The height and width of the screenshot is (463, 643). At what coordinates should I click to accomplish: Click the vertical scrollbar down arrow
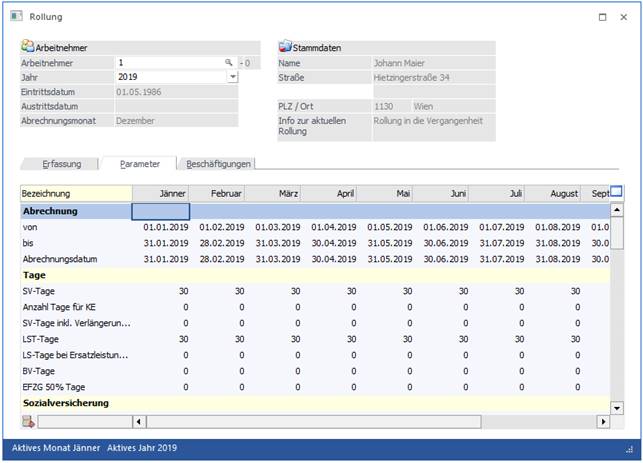616,406
